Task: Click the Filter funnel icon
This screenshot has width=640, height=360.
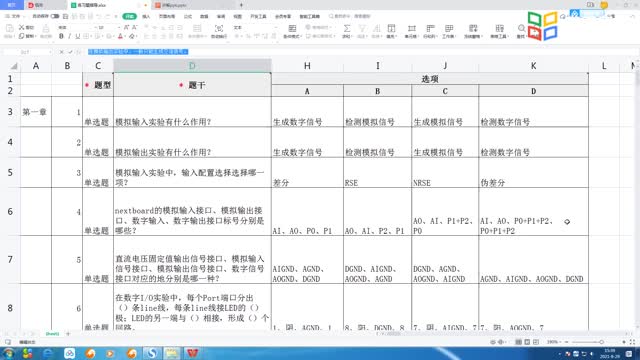Action: (x=362, y=28)
